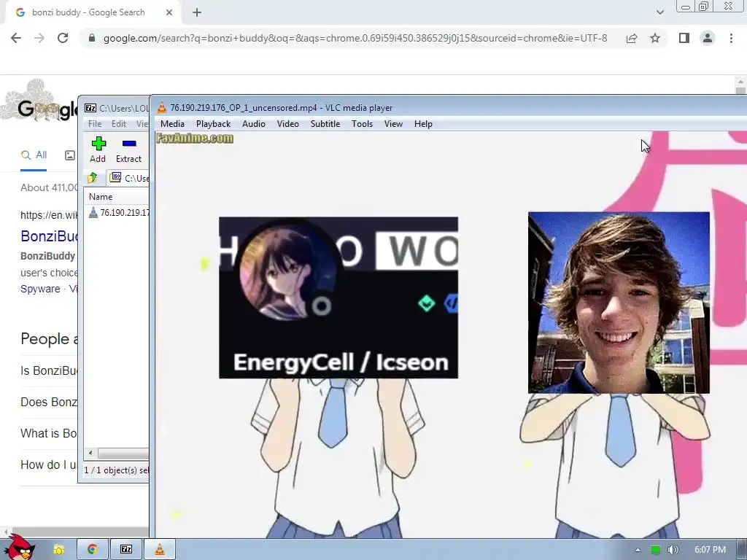Click the 7-Zip Extract button
The width and height of the screenshot is (747, 560).
tap(128, 149)
